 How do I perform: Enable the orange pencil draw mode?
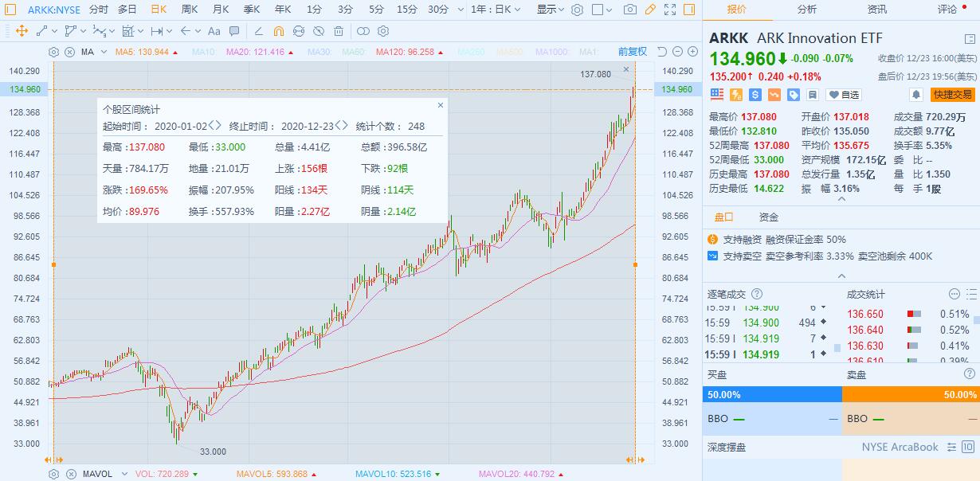650,10
